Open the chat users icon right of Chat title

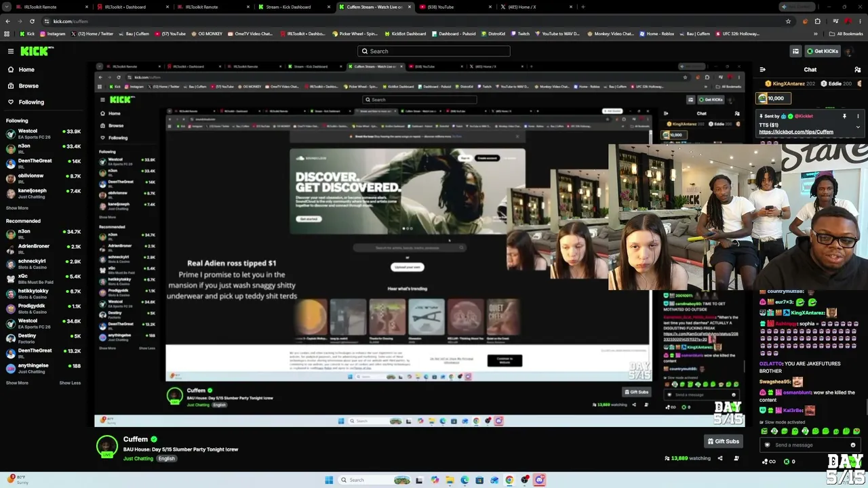click(858, 70)
